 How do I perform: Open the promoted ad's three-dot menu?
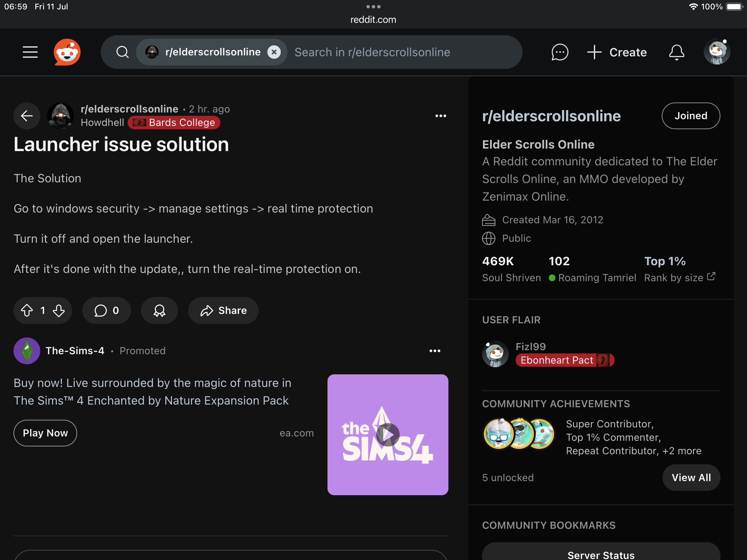(435, 351)
